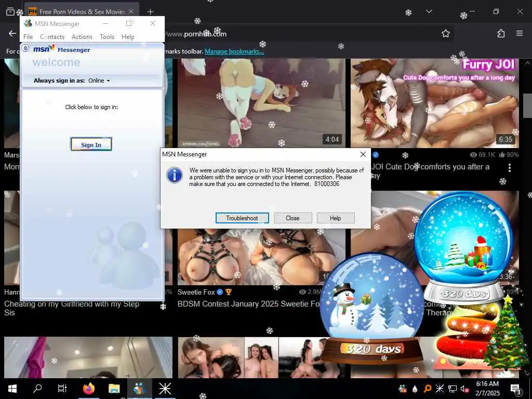Click the Help button in the error dialog

tap(335, 218)
